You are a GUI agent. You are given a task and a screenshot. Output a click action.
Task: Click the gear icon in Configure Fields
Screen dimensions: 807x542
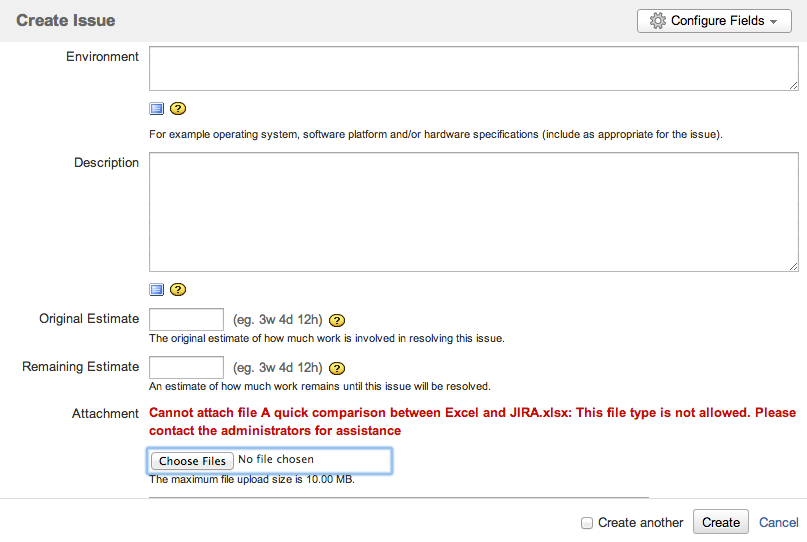pyautogui.click(x=657, y=21)
